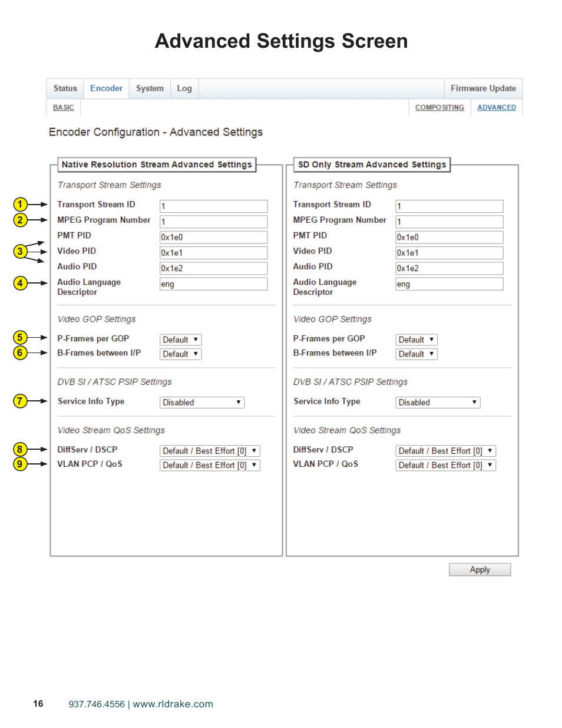Open SD Only B-Frames between I/P dropdown
This screenshot has width=562, height=728.
416,354
